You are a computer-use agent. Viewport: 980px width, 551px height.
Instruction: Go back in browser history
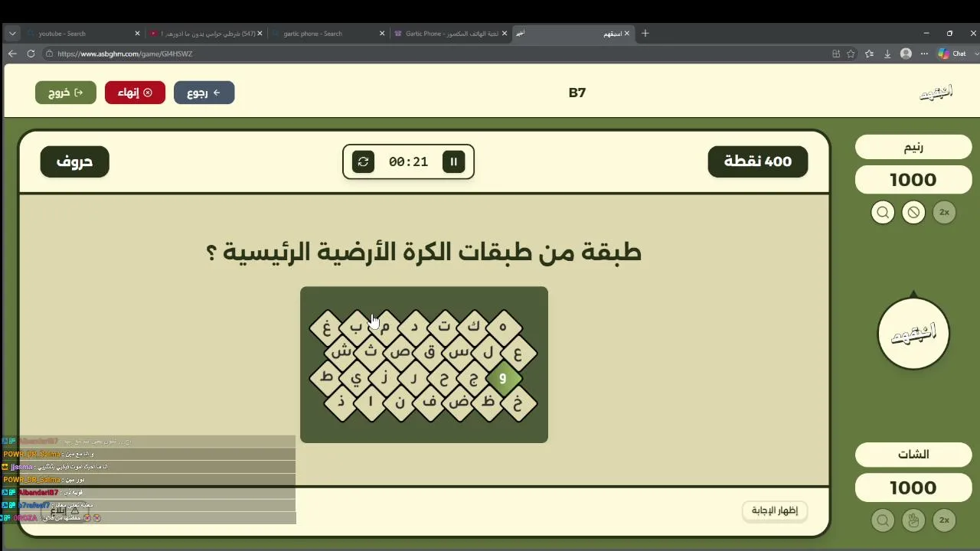point(12,54)
